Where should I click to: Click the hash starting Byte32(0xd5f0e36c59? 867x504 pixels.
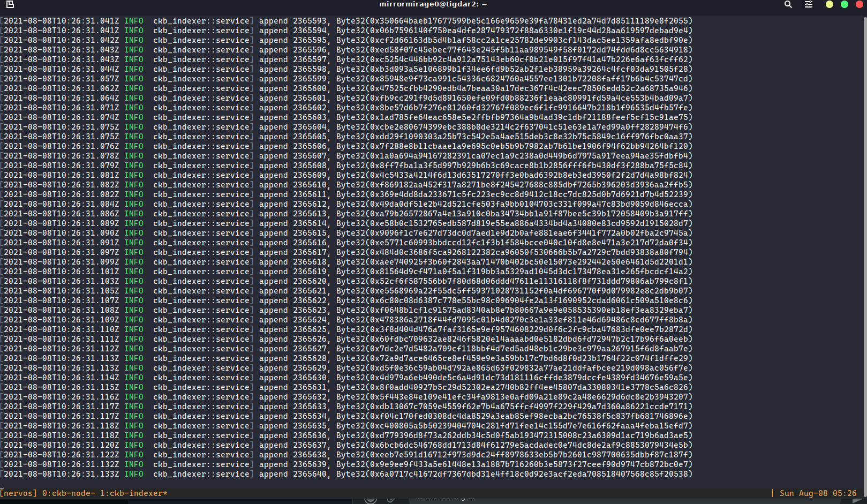click(x=514, y=368)
